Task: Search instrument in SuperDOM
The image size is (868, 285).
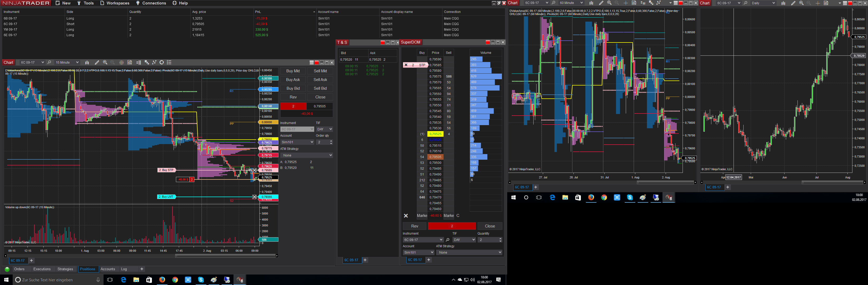Action: coord(447,240)
